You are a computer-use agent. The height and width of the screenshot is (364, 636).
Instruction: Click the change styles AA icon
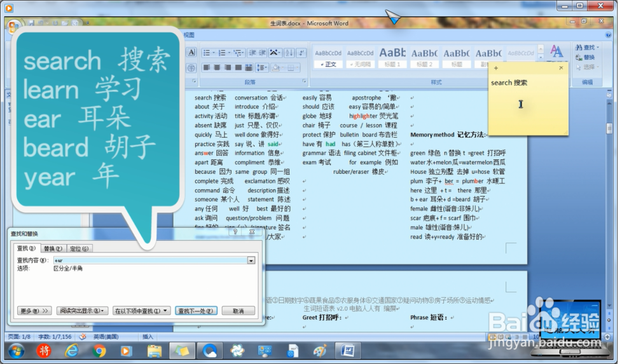tap(556, 52)
